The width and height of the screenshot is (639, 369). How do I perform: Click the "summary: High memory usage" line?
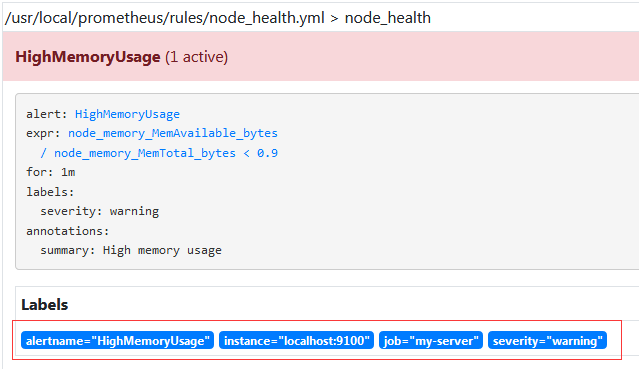pyautogui.click(x=131, y=250)
